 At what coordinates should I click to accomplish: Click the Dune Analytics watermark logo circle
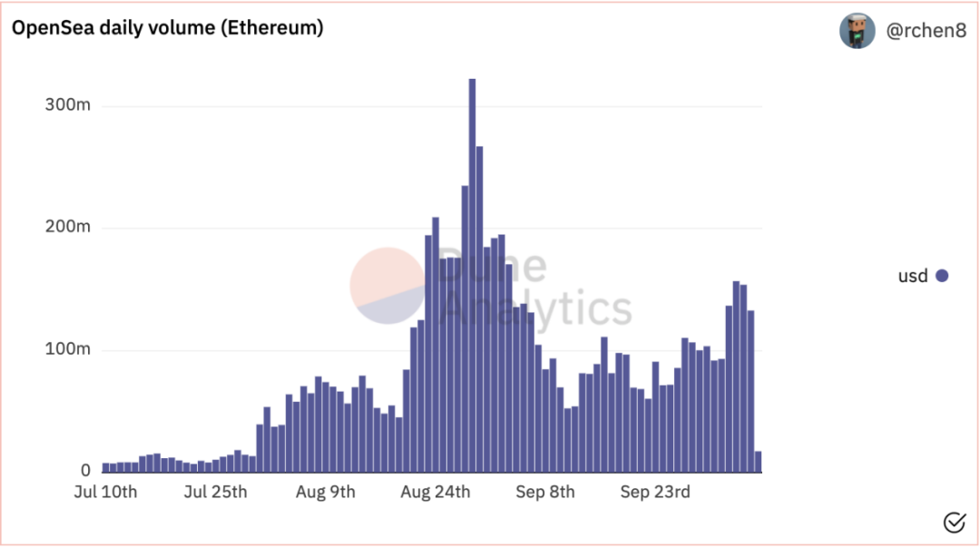387,286
